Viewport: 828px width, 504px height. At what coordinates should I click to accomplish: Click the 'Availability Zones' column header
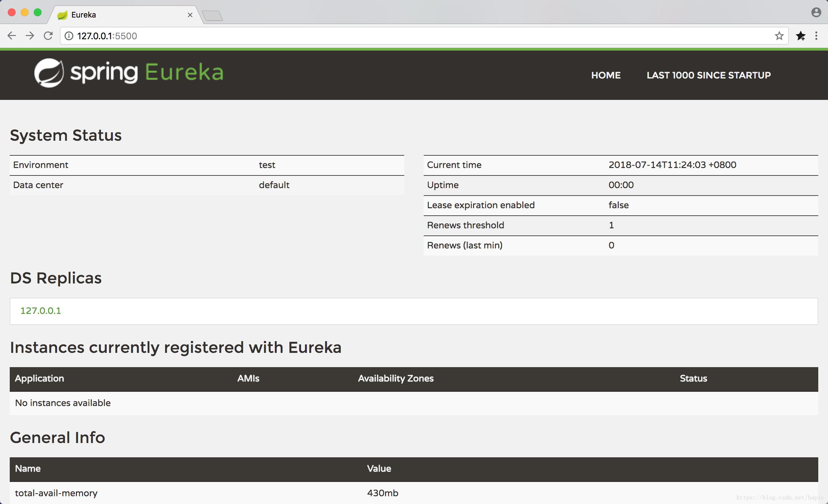pos(396,379)
